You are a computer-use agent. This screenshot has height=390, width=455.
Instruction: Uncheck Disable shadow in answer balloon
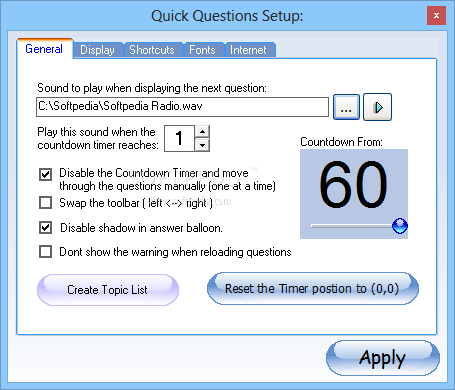tap(45, 228)
